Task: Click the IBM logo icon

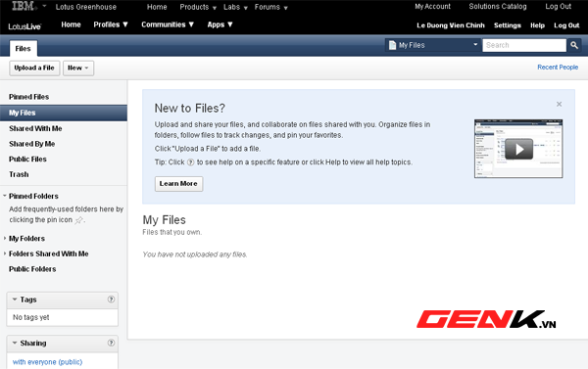Action: pyautogui.click(x=24, y=6)
